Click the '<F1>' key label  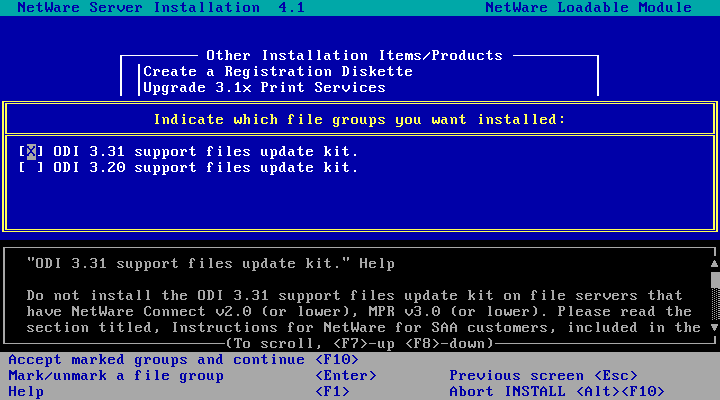pos(332,392)
